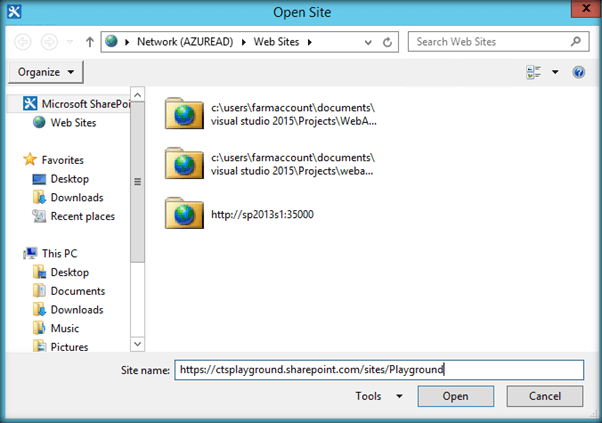The height and width of the screenshot is (423, 602).
Task: Click the Music folder icon
Action: pyautogui.click(x=39, y=328)
